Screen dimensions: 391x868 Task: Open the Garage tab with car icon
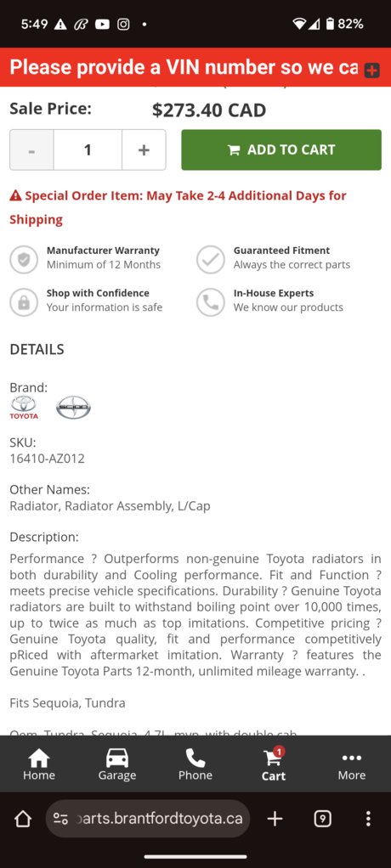tap(116, 764)
